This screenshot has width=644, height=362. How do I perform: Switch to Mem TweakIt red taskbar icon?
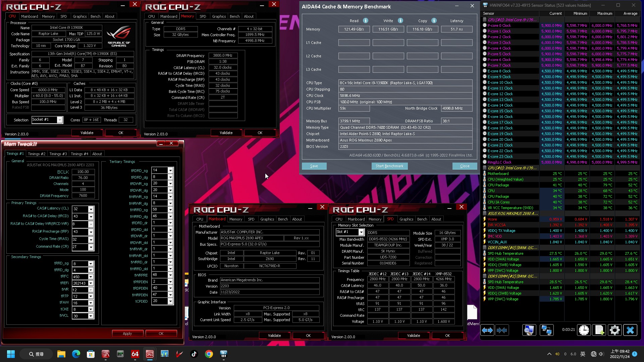(105, 354)
